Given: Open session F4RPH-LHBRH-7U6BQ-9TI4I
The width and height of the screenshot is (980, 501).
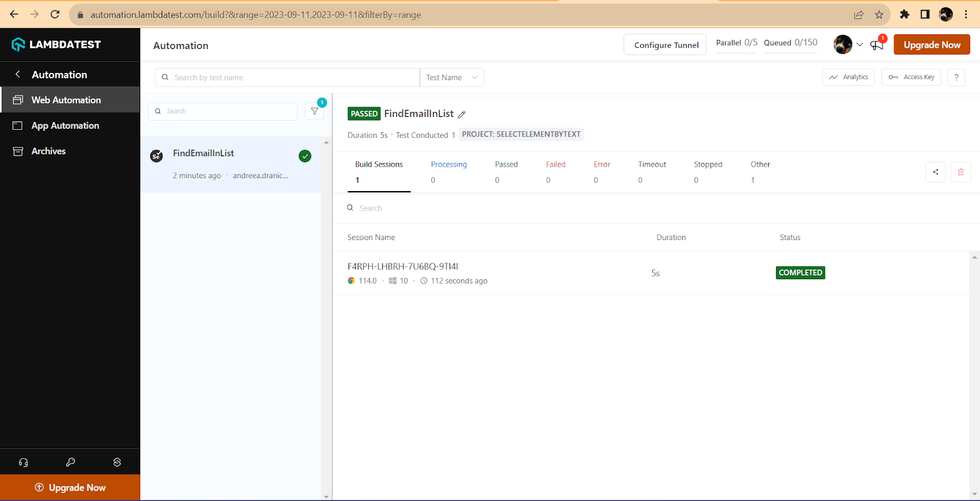Looking at the screenshot, I should (403, 266).
